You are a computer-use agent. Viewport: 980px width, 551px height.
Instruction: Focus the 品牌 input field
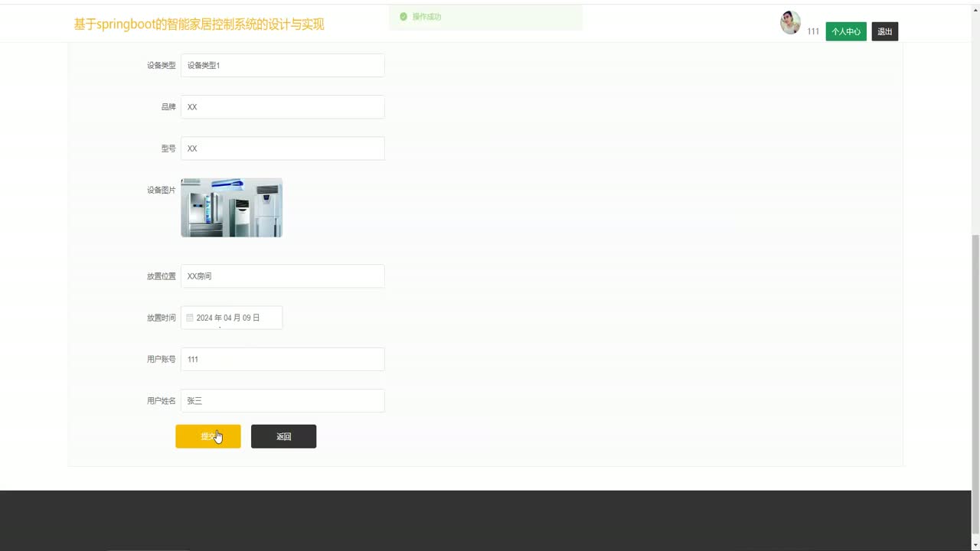pyautogui.click(x=283, y=107)
